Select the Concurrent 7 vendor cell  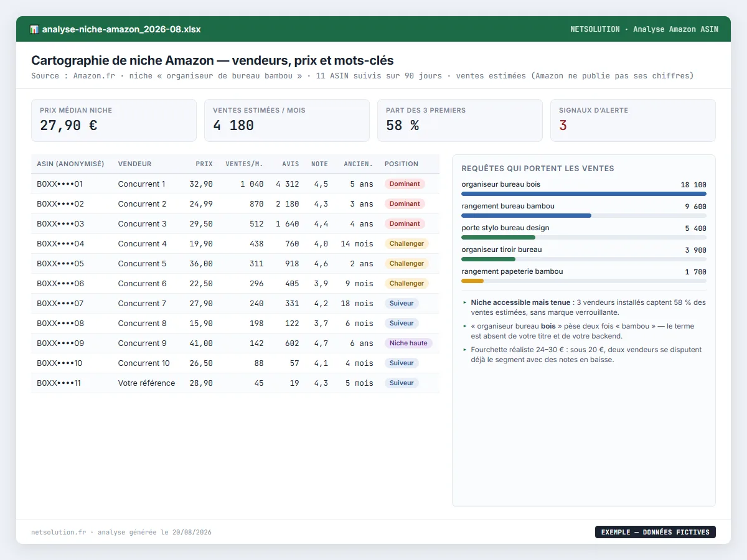143,304
